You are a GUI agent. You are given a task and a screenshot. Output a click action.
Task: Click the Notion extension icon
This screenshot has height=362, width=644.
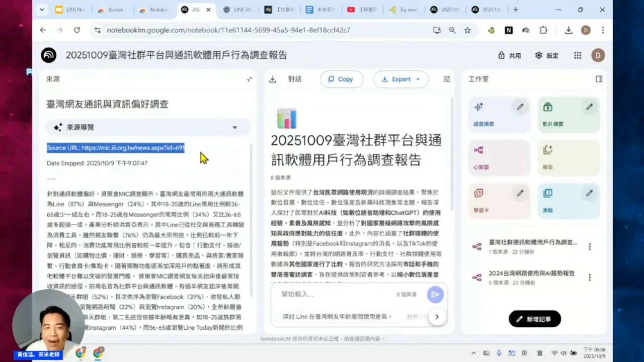pyautogui.click(x=509, y=30)
